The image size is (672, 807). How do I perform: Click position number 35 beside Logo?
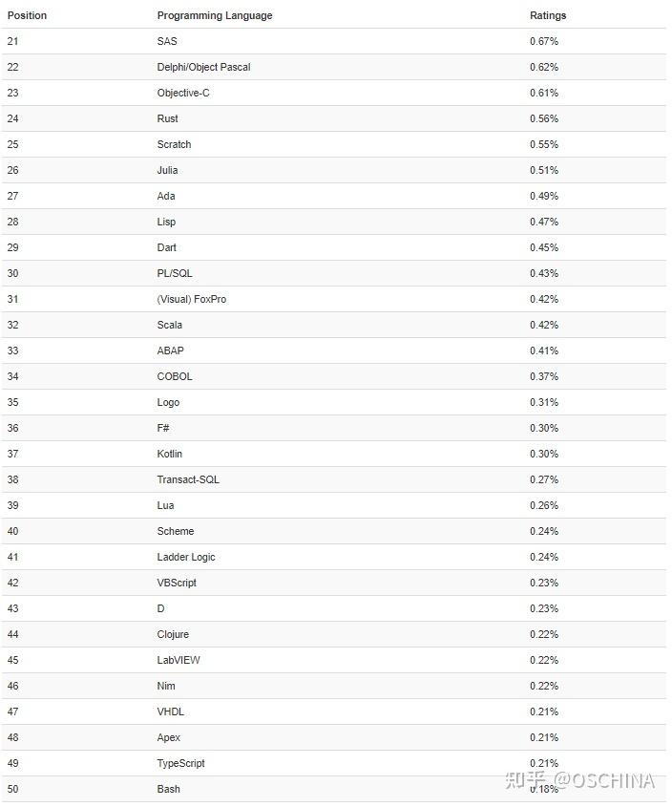click(x=12, y=402)
